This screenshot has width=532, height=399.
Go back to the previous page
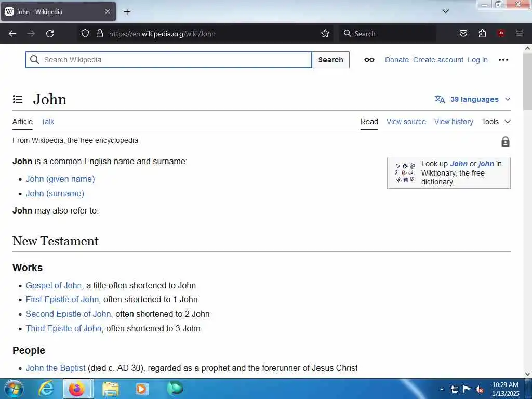coord(12,34)
